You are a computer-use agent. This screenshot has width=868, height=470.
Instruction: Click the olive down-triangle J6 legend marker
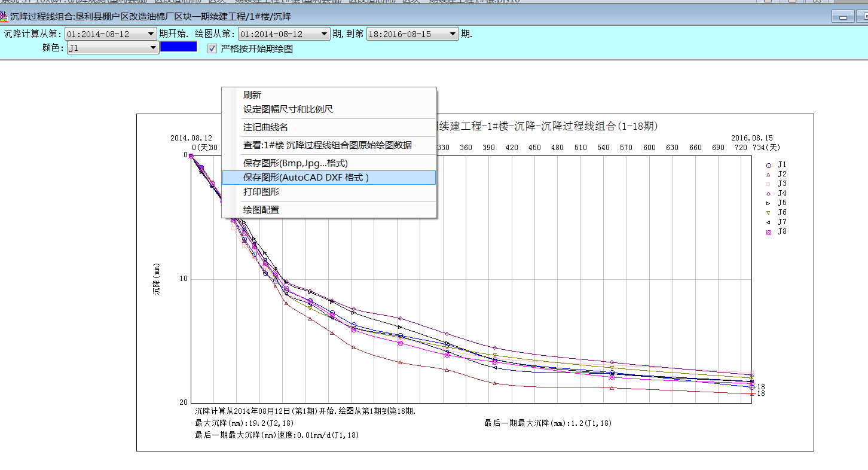769,213
